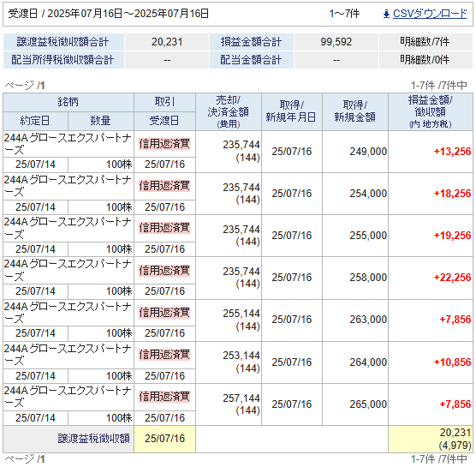Click the +13,256 profit value
The width and height of the screenshot is (476, 467).
click(x=452, y=152)
